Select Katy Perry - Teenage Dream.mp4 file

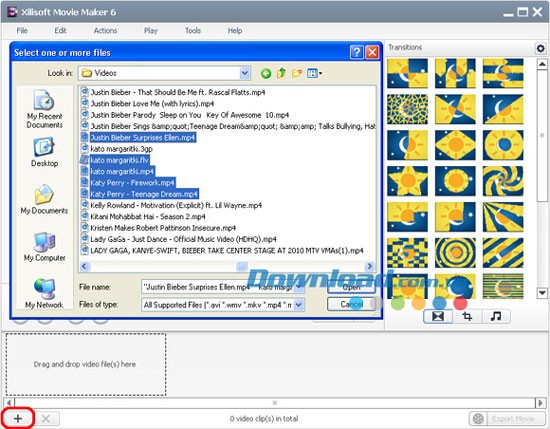[x=140, y=194]
